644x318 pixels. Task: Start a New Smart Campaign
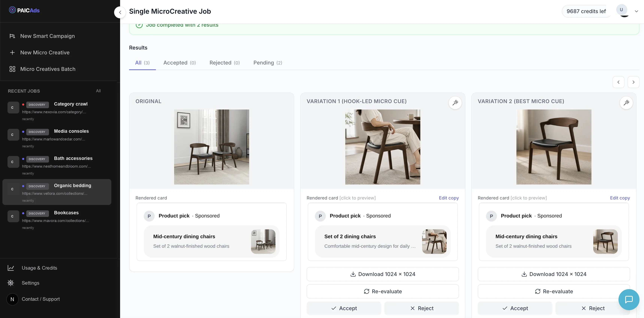[x=47, y=36]
